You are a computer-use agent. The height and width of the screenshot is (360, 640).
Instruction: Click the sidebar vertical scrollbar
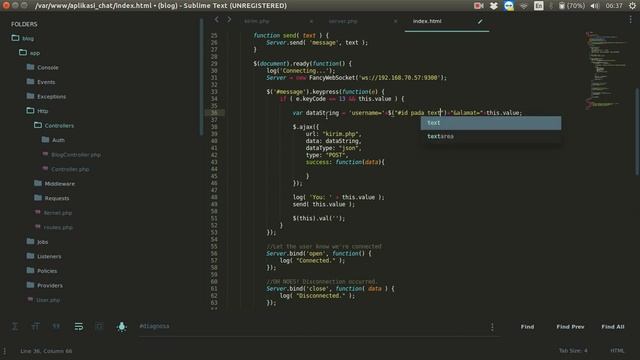point(201,76)
